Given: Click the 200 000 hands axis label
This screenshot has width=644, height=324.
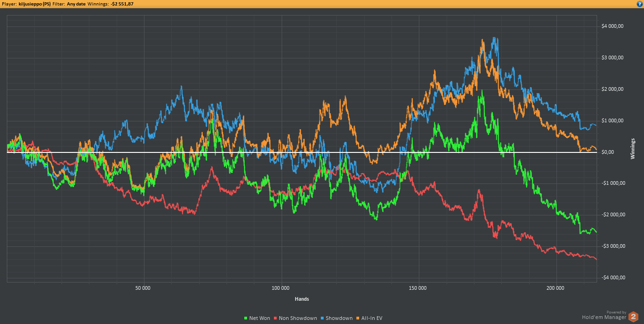Looking at the screenshot, I should point(556,288).
